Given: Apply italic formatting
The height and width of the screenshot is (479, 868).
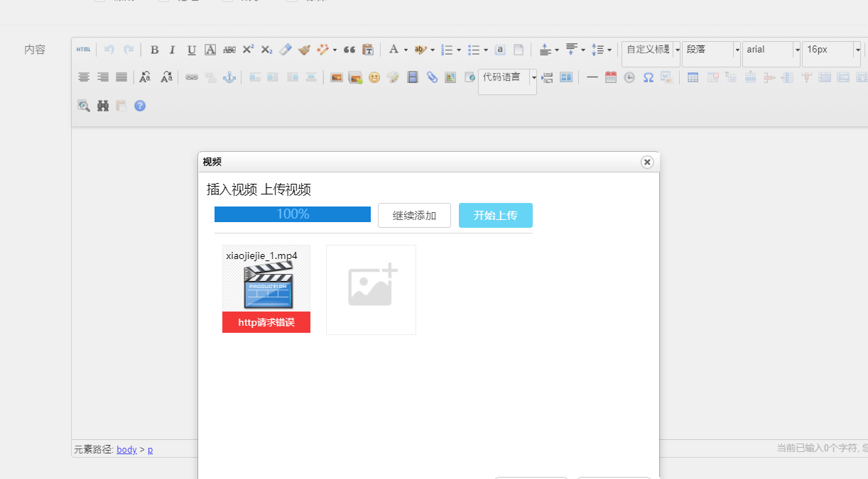Looking at the screenshot, I should 172,50.
